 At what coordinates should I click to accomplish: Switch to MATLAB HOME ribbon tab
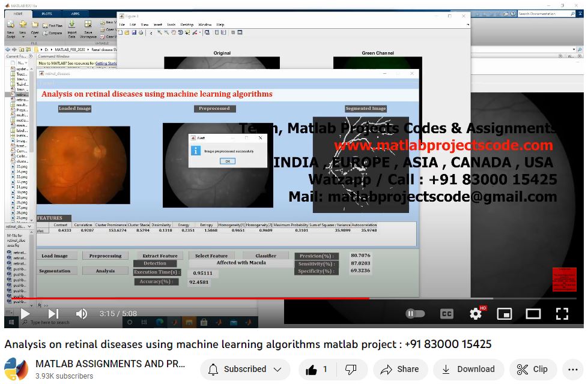pyautogui.click(x=18, y=13)
